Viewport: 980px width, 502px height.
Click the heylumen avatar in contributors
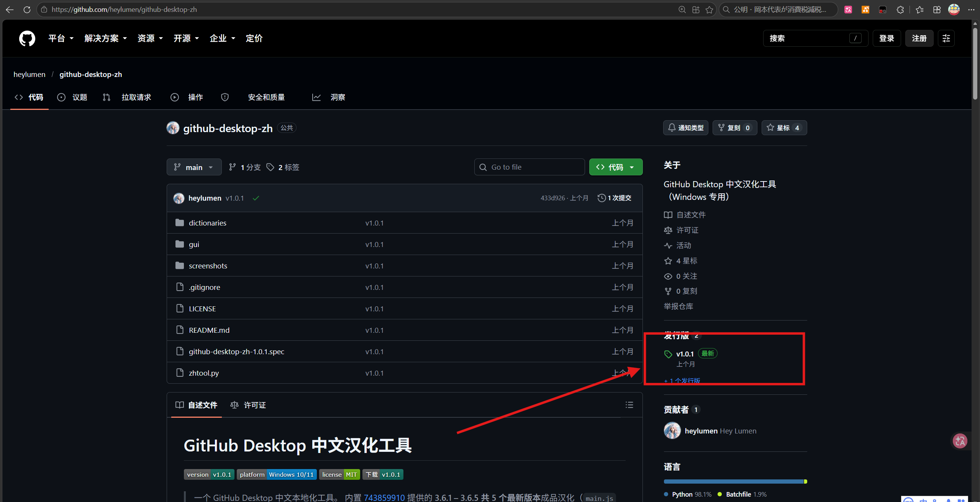click(x=672, y=431)
